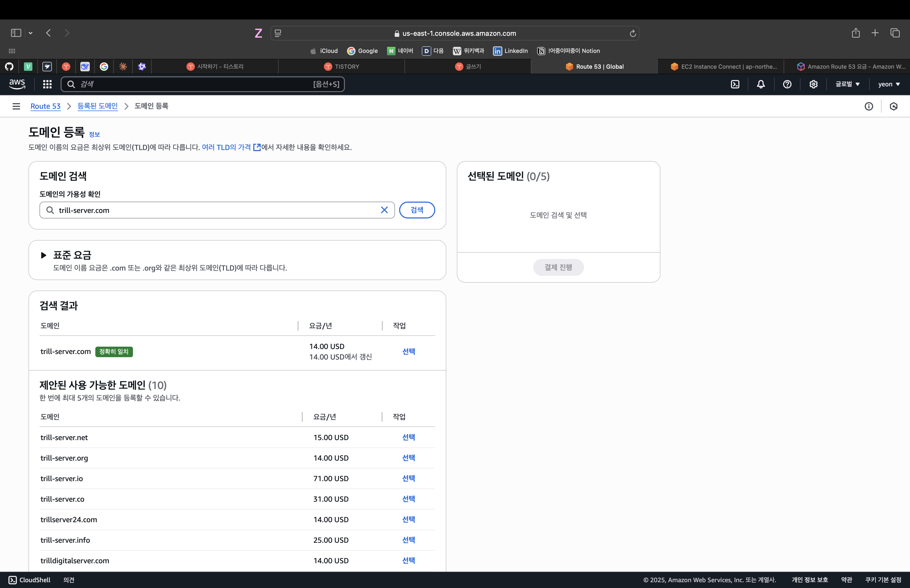
Task: Open the CloudShell icon in top navigation
Action: (735, 84)
